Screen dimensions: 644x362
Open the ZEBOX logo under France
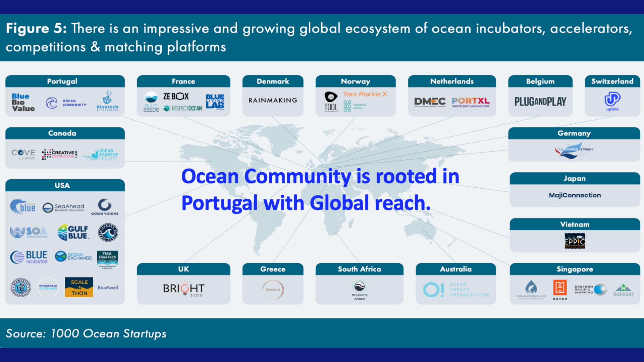tap(176, 97)
